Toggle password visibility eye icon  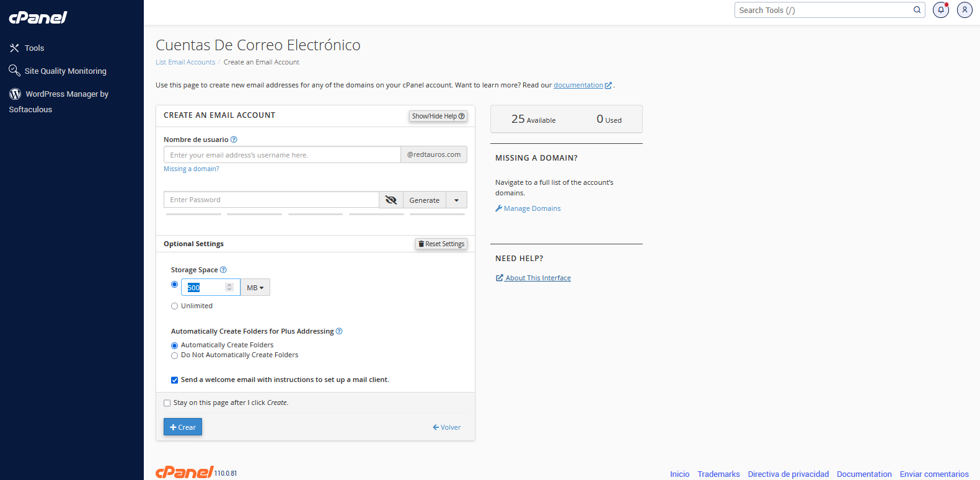pyautogui.click(x=391, y=200)
